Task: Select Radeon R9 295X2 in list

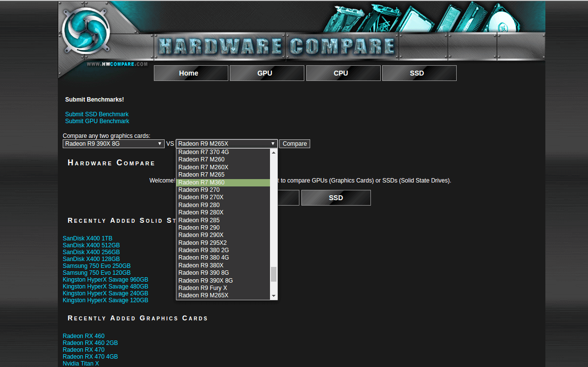Action: tap(223, 243)
